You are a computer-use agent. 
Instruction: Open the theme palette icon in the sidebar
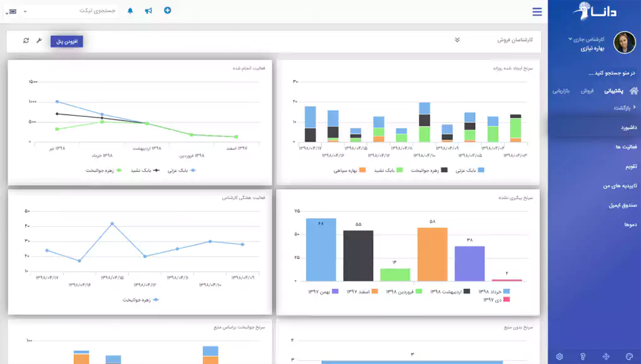[x=629, y=356]
